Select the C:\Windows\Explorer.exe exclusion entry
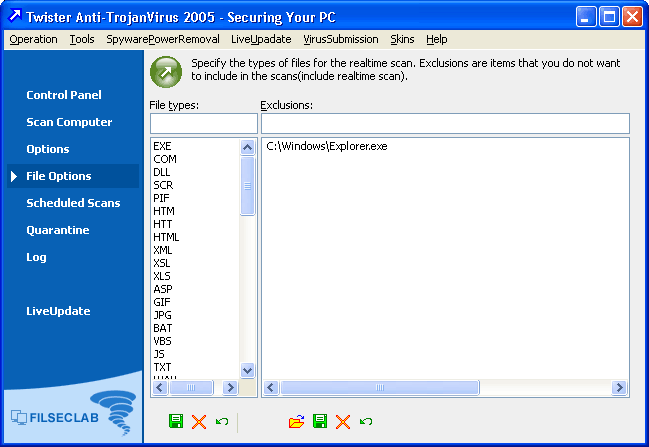Viewport: 649px width, 447px height. [x=327, y=146]
